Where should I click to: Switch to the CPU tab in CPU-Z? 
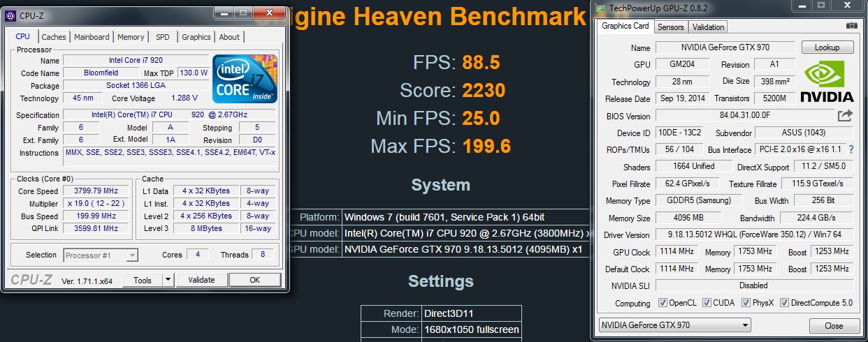coord(23,36)
